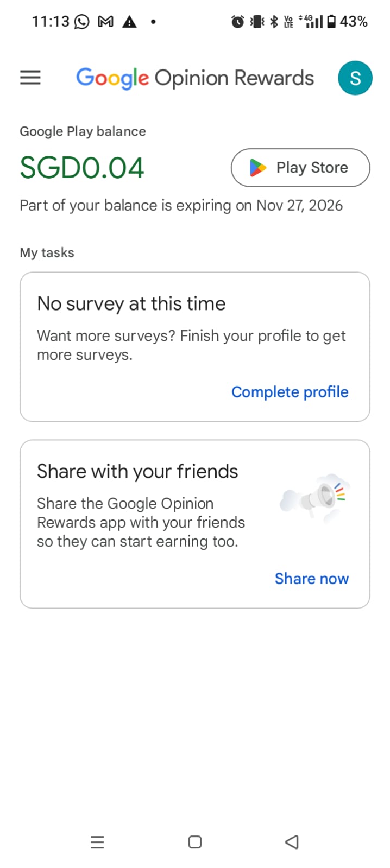Screen dimensions: 390x868
Task: Tap the battery indicator icon
Action: (x=331, y=22)
